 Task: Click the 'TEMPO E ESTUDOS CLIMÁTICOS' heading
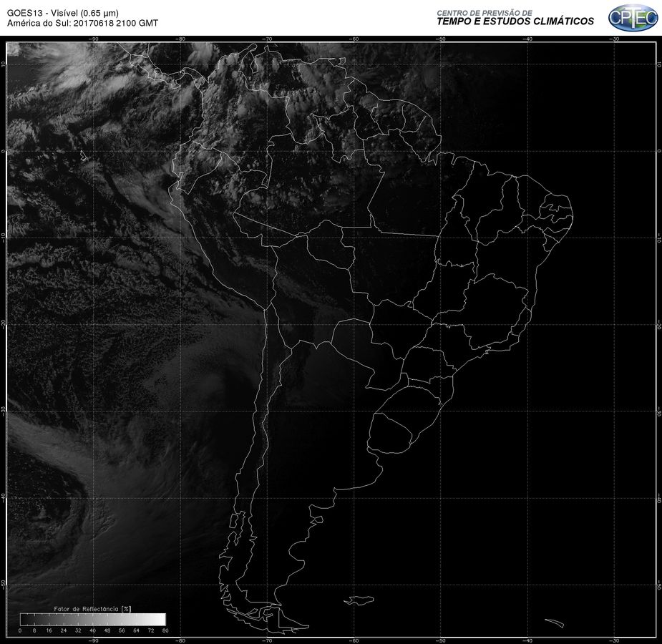pyautogui.click(x=515, y=21)
